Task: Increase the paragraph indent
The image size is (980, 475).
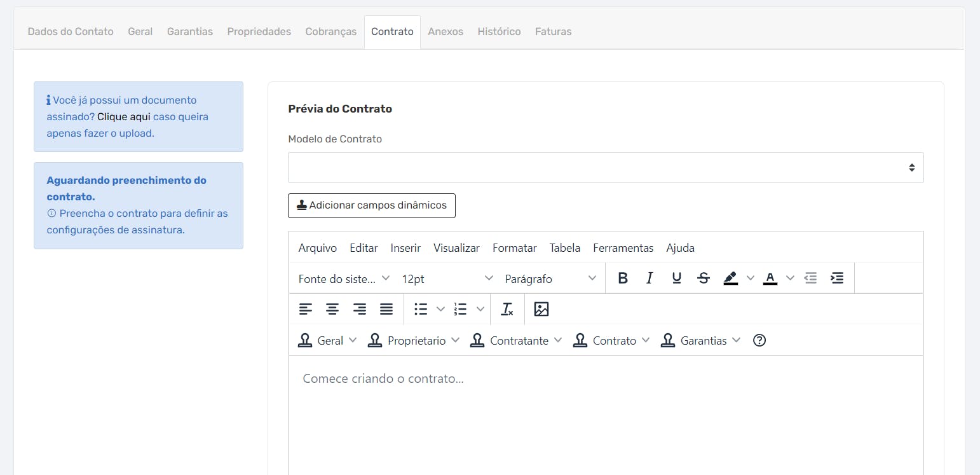Action: pyautogui.click(x=838, y=278)
